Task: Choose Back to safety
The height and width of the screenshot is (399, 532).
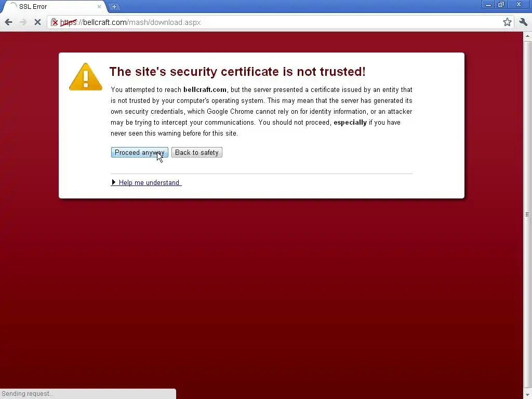Action: tap(197, 152)
